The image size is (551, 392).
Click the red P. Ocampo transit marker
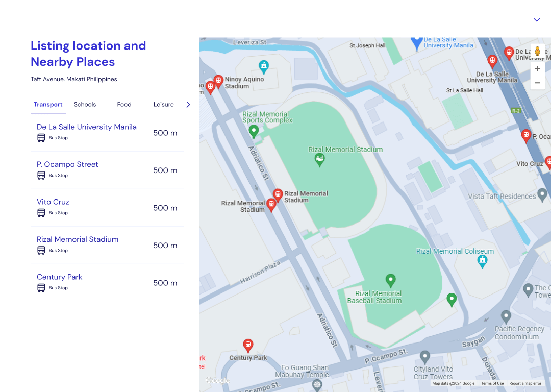526,136
